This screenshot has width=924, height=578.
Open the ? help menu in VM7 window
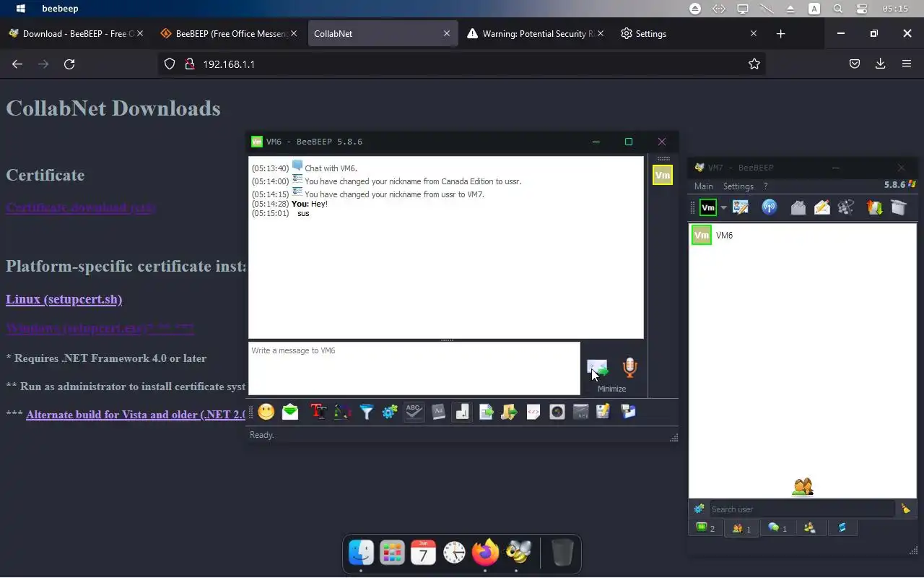(x=766, y=186)
